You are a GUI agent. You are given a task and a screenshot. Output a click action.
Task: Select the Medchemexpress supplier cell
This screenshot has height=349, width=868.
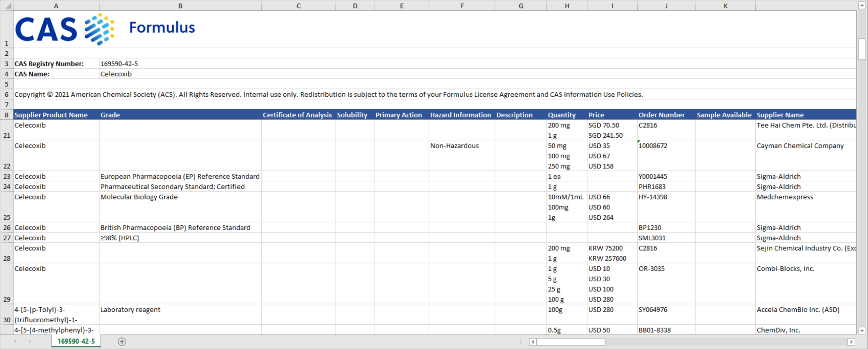pyautogui.click(x=806, y=207)
